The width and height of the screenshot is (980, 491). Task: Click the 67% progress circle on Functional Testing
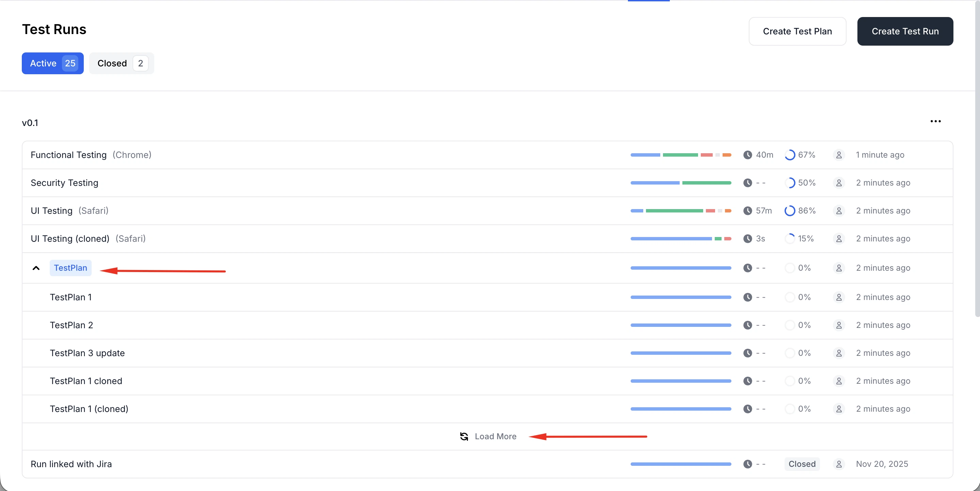click(790, 155)
